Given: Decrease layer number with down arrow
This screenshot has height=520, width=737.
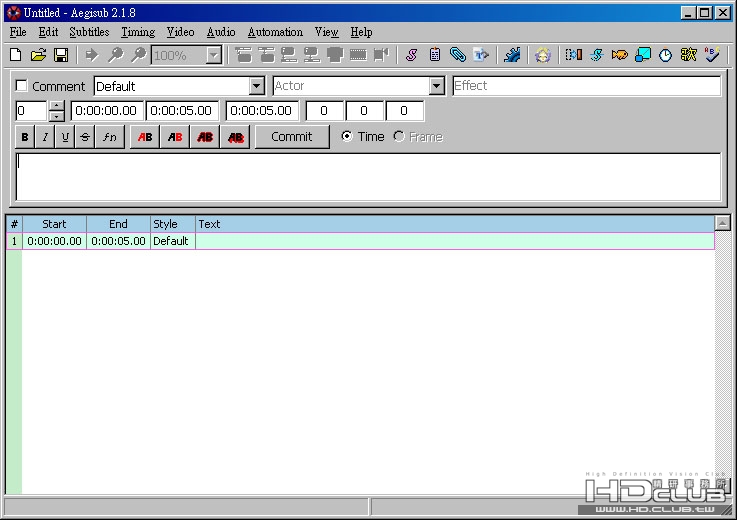Looking at the screenshot, I should [x=56, y=116].
